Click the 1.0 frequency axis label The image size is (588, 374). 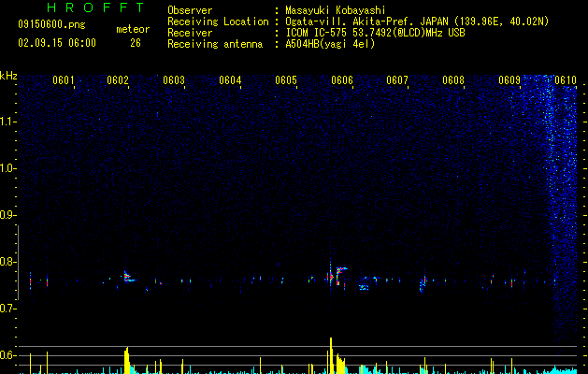point(8,168)
